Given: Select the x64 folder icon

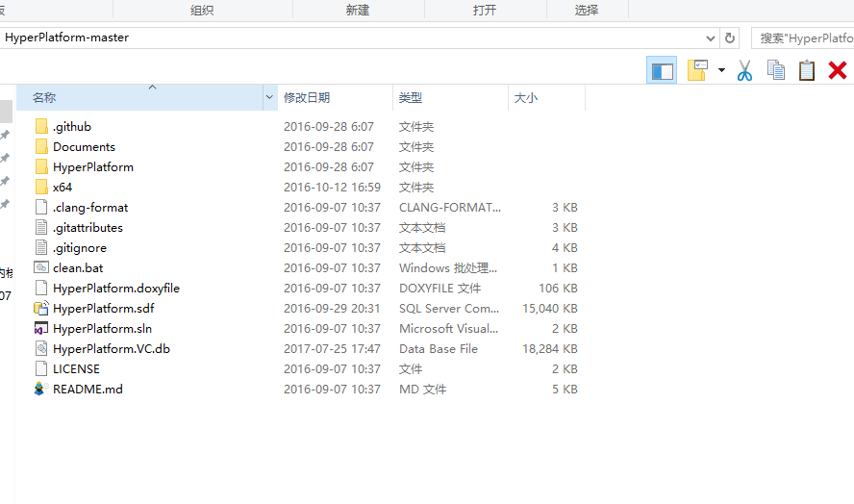Looking at the screenshot, I should pos(41,187).
